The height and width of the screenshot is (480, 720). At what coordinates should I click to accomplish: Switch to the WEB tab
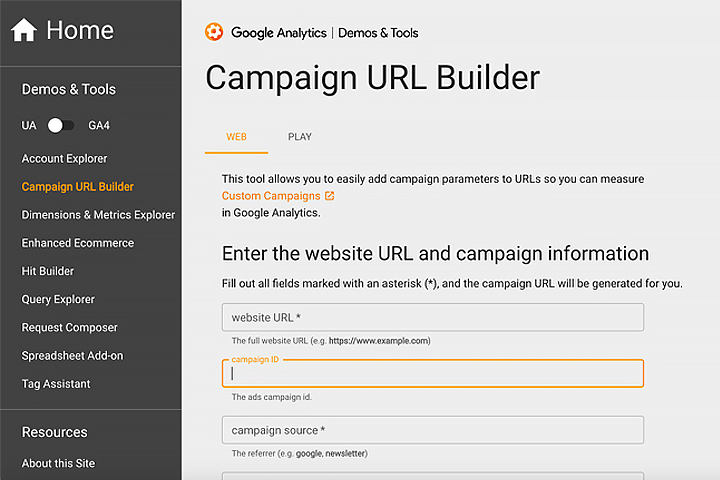click(x=236, y=137)
